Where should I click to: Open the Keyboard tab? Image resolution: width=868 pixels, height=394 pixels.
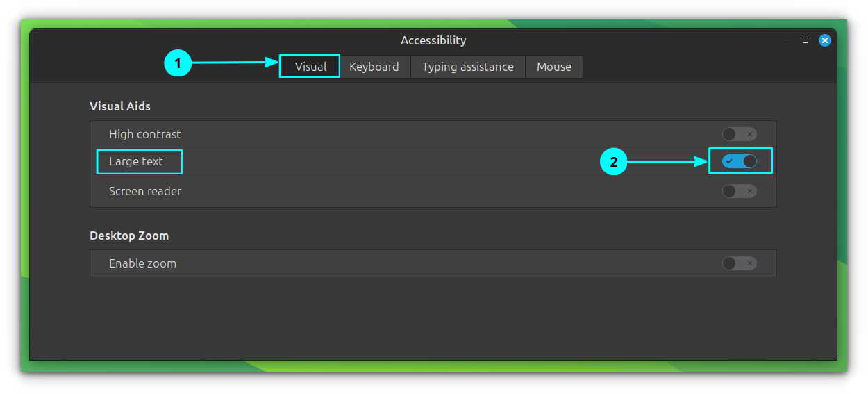pyautogui.click(x=374, y=67)
